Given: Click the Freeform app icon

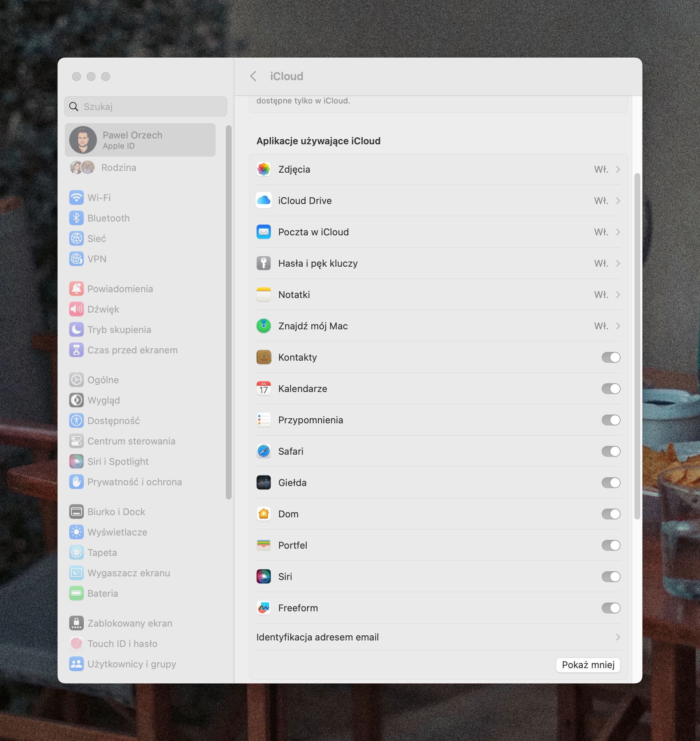Looking at the screenshot, I should [x=263, y=608].
